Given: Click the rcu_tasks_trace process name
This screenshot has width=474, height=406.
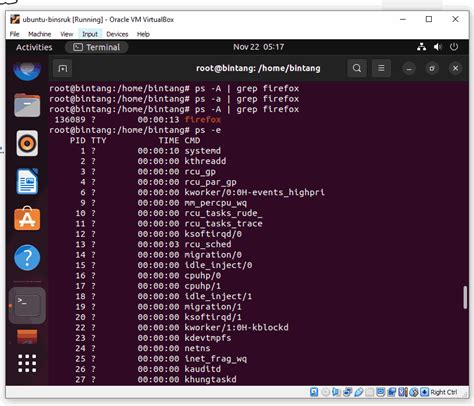Looking at the screenshot, I should tap(223, 223).
